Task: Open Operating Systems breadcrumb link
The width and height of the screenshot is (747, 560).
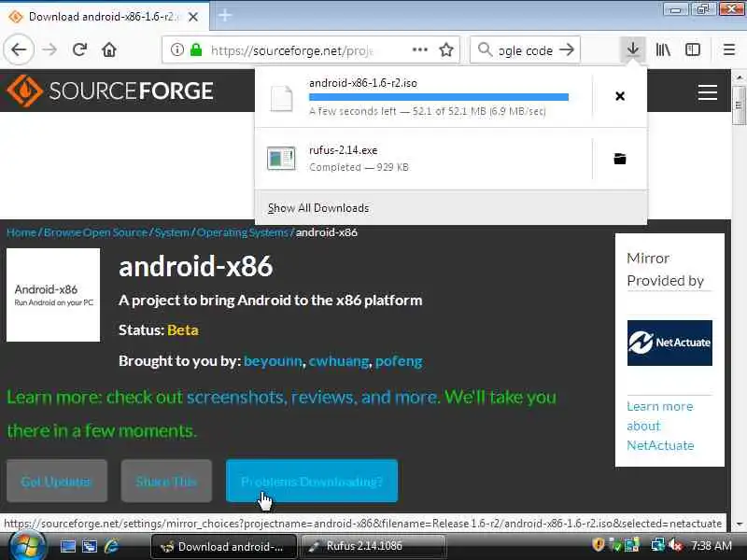Action: (243, 232)
